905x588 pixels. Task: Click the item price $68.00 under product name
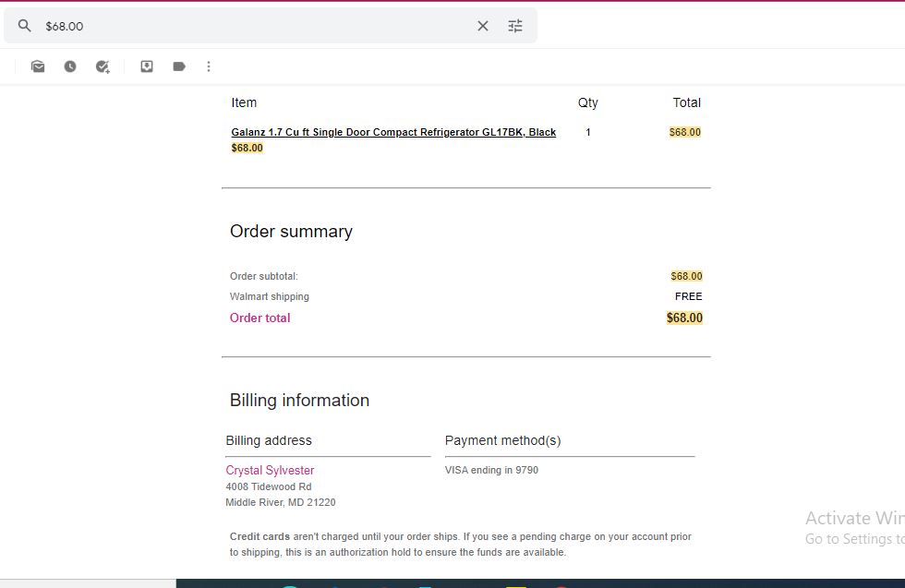[247, 148]
